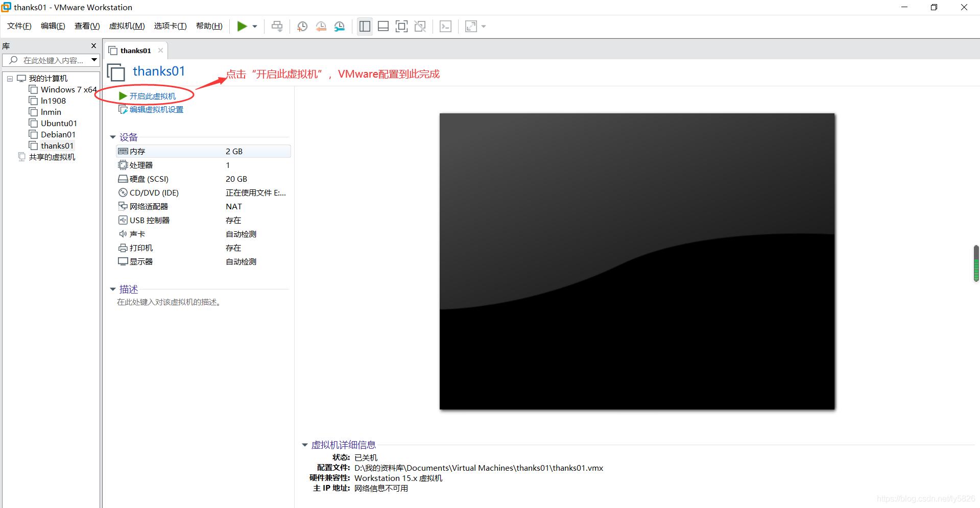Image resolution: width=980 pixels, height=508 pixels.
Task: Select the 硬盘 (SCSI) device row
Action: 203,179
